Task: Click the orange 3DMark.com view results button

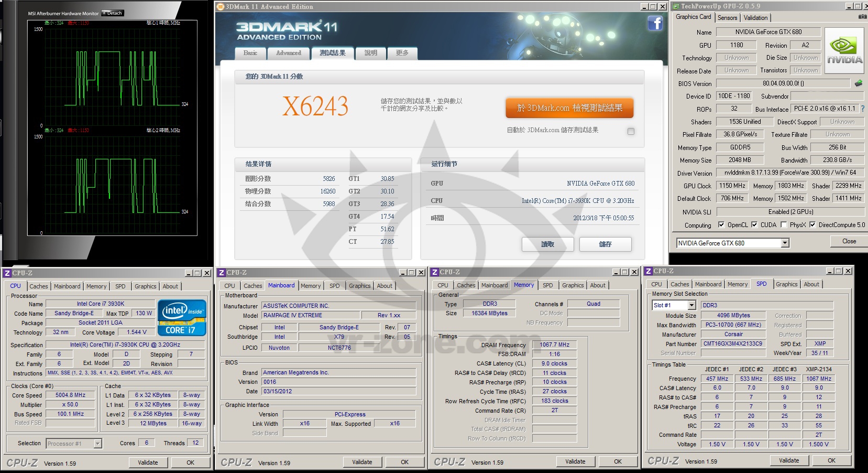Action: click(x=569, y=108)
